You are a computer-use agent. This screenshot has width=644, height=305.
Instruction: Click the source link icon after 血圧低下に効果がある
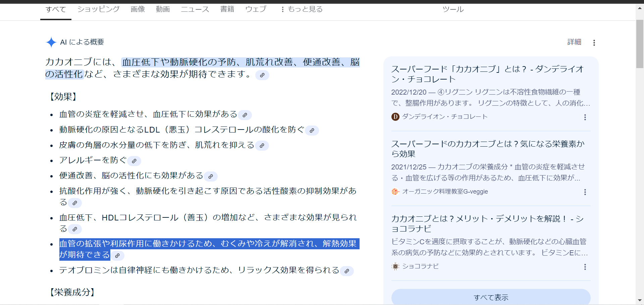[245, 115]
